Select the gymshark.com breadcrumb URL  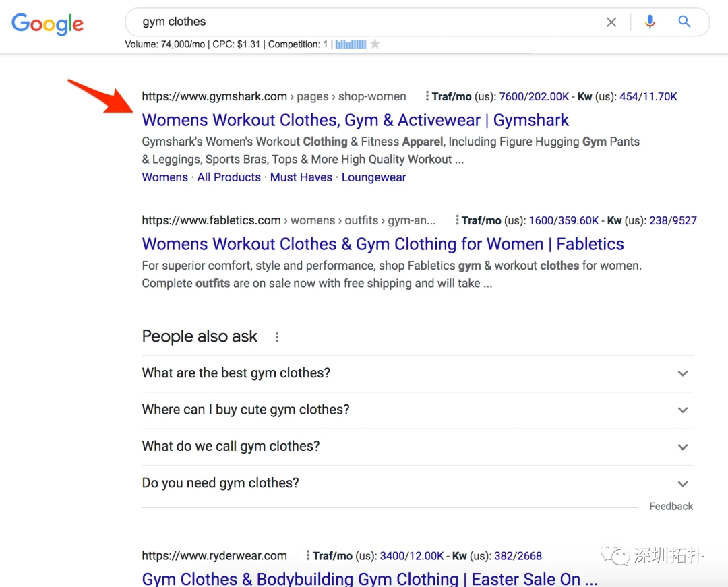tap(274, 96)
